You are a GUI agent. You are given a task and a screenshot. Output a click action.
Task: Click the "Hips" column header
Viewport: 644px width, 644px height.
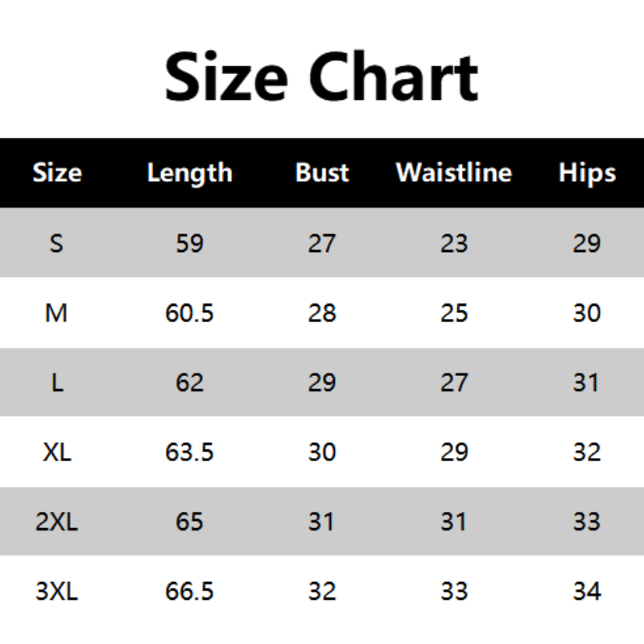[x=587, y=173]
